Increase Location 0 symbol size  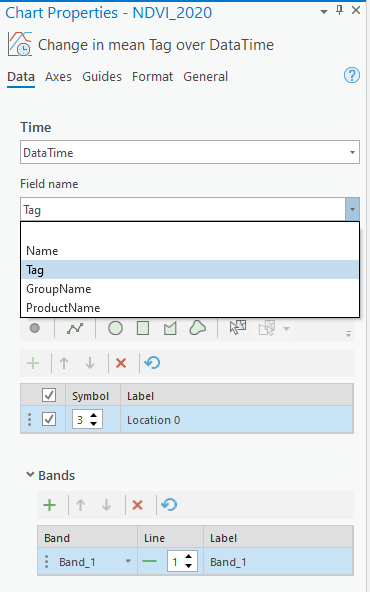coord(94,415)
